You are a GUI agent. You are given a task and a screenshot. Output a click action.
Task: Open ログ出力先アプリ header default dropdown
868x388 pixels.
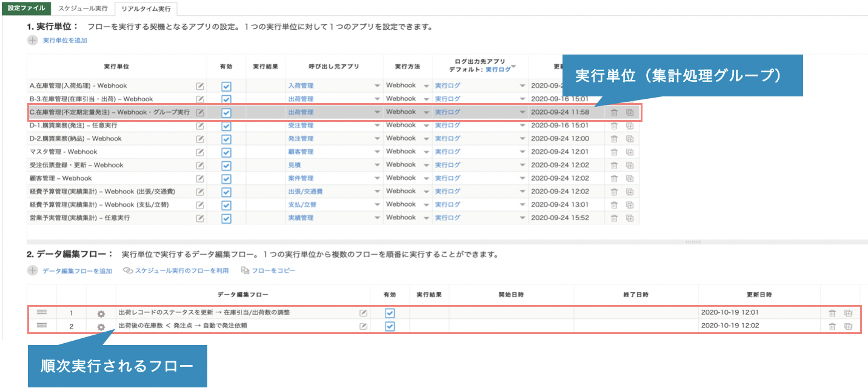513,65
